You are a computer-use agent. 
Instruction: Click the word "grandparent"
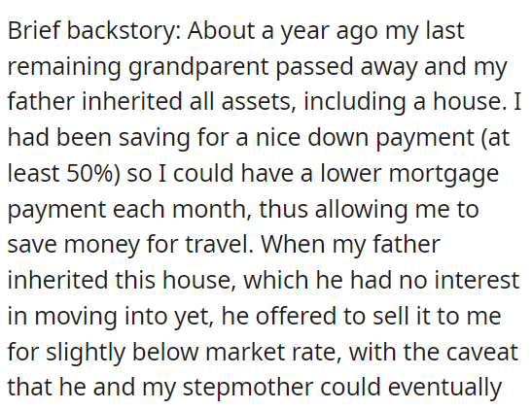198,67
